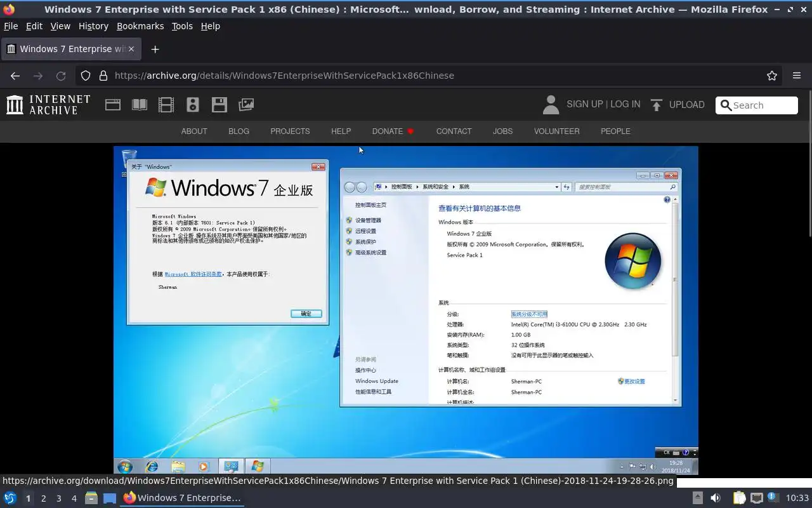
Task: Switch to workspace 2
Action: (43, 498)
